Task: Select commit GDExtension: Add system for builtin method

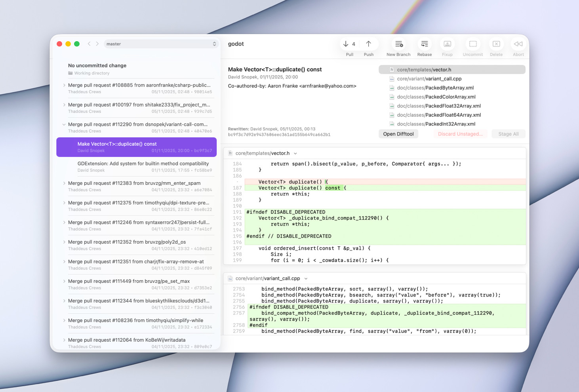Action: (137, 167)
